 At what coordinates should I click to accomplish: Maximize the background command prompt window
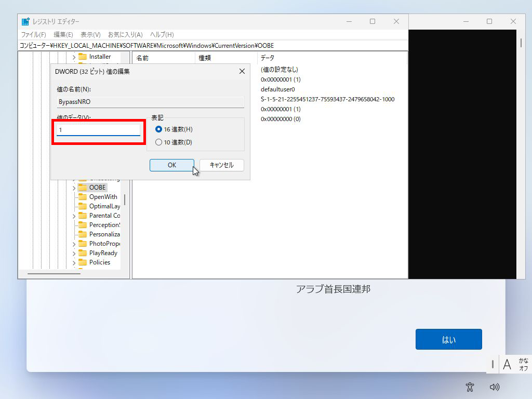[x=489, y=21]
